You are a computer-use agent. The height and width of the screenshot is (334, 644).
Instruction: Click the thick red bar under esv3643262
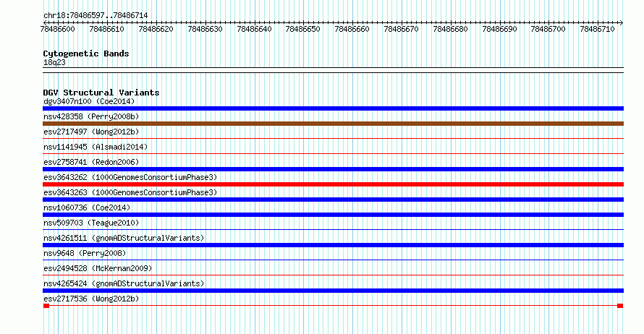point(333,184)
